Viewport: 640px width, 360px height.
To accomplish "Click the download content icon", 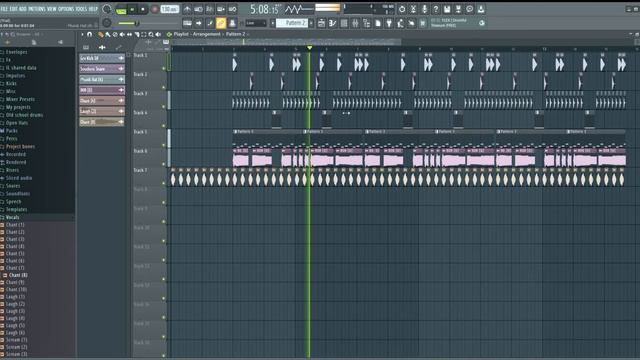I will pos(481,9).
